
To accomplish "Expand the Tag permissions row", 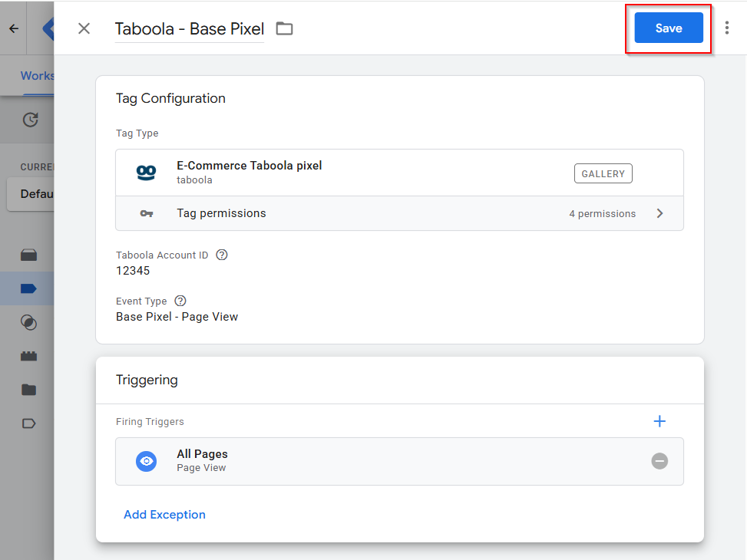I will (399, 213).
